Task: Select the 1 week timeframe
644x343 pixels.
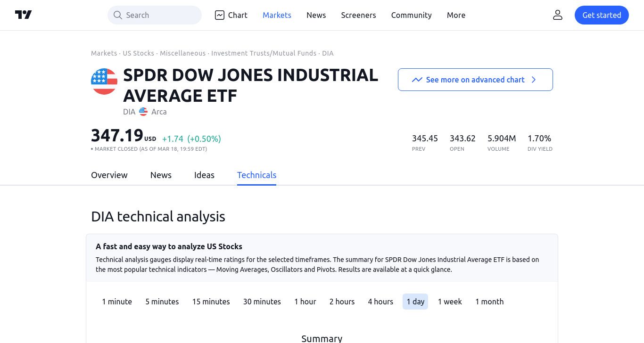Action: click(450, 302)
